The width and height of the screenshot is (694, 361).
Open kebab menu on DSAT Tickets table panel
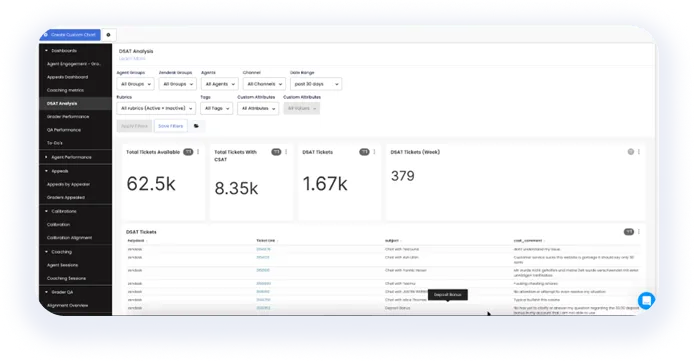click(x=639, y=232)
